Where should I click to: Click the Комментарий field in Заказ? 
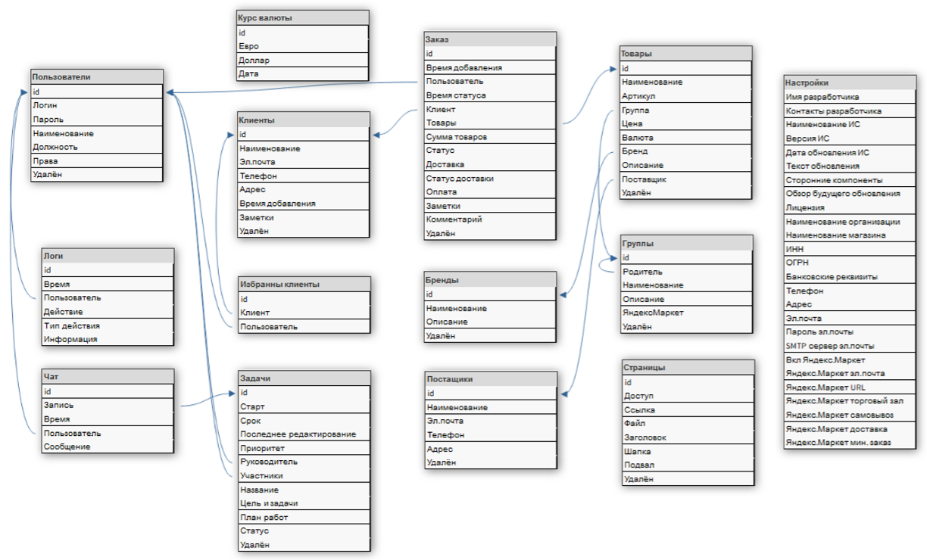pos(490,219)
